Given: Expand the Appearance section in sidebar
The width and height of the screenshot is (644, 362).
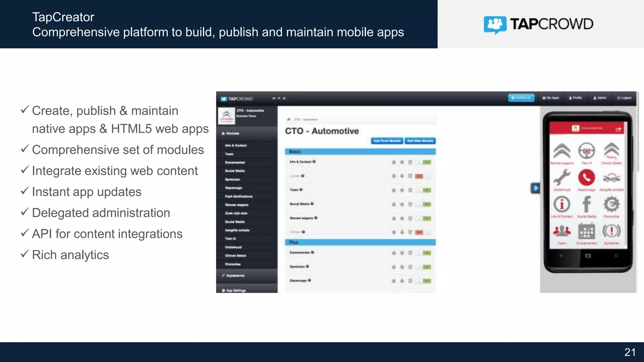Looking at the screenshot, I should [x=247, y=276].
